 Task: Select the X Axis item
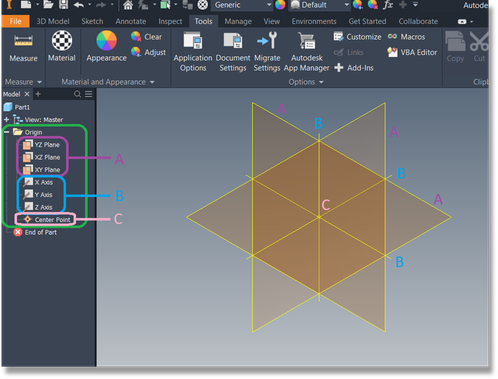pyautogui.click(x=38, y=182)
